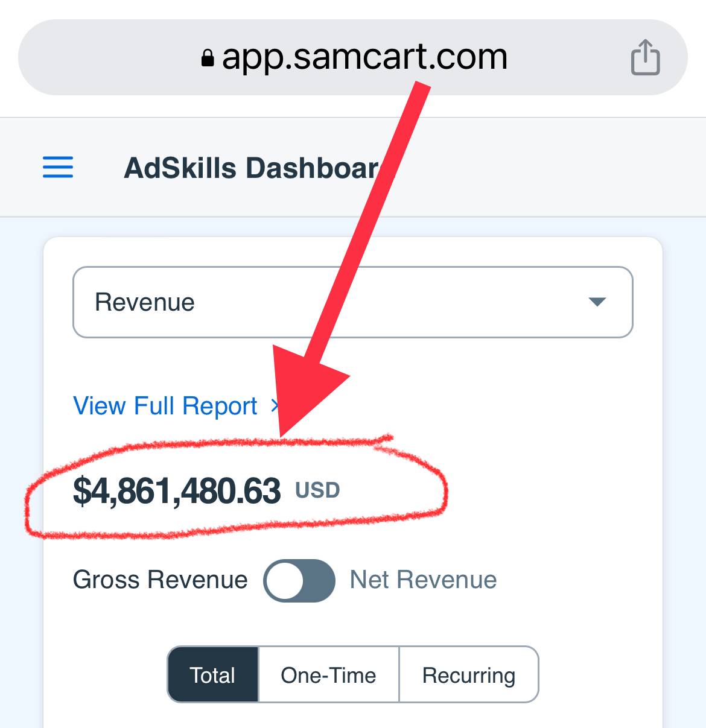Click the app.samcart.com URL text
Viewport: 706px width, 728px height.
point(364,57)
